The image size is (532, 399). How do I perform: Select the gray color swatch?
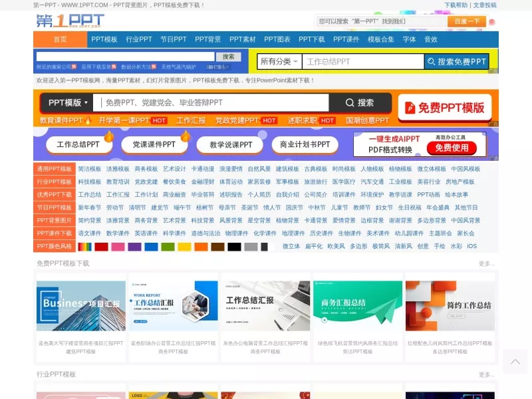tap(251, 247)
